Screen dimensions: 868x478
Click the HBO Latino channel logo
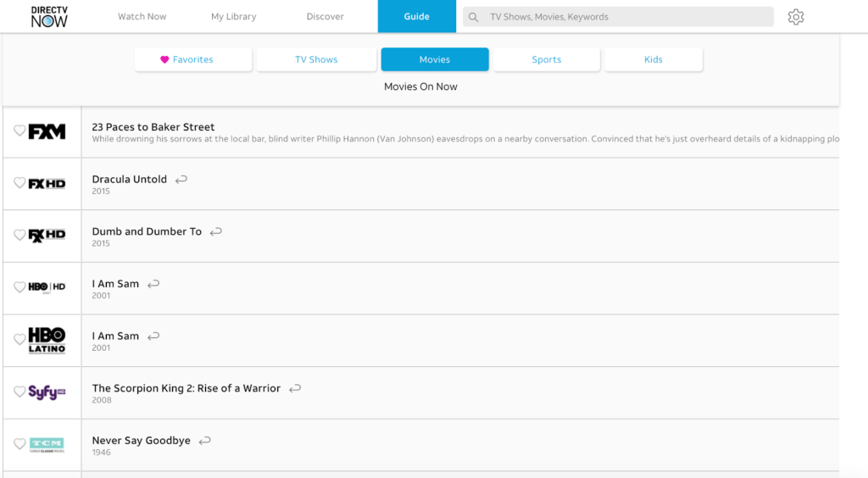coord(47,340)
